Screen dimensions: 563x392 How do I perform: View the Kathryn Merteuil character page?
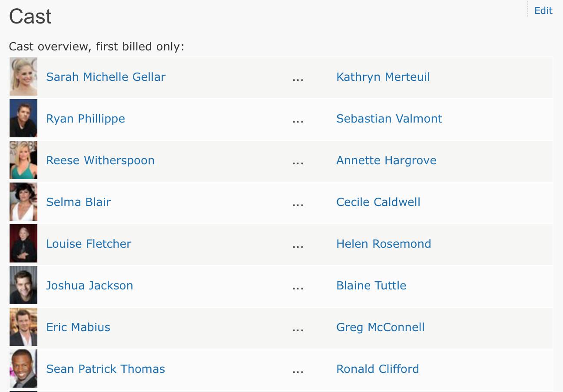[x=383, y=77]
